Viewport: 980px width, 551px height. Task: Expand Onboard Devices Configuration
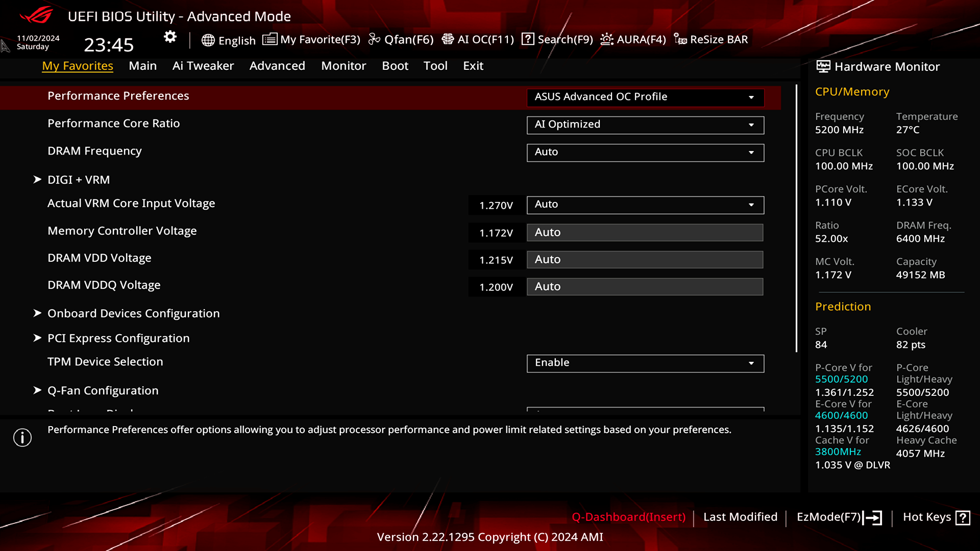point(133,313)
